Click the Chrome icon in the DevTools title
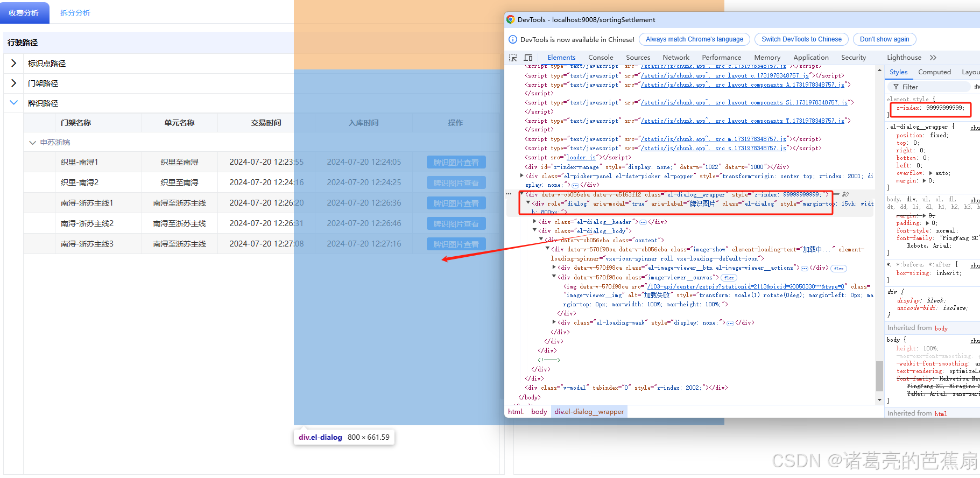Viewport: 980px width, 478px height. pyautogui.click(x=511, y=19)
